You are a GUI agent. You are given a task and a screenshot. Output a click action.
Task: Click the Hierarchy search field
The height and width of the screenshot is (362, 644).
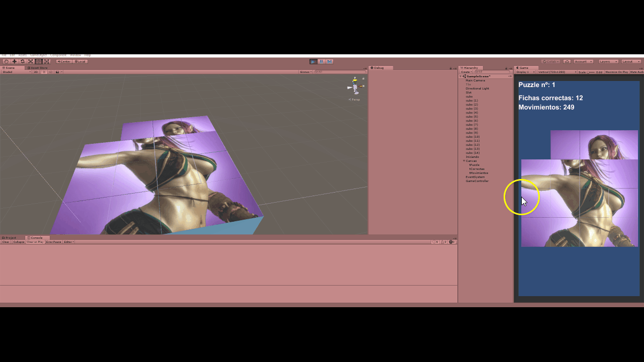[x=492, y=72]
